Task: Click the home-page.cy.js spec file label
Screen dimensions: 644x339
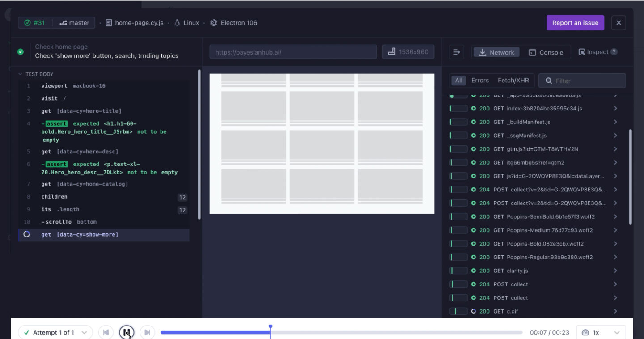Action: pyautogui.click(x=135, y=23)
